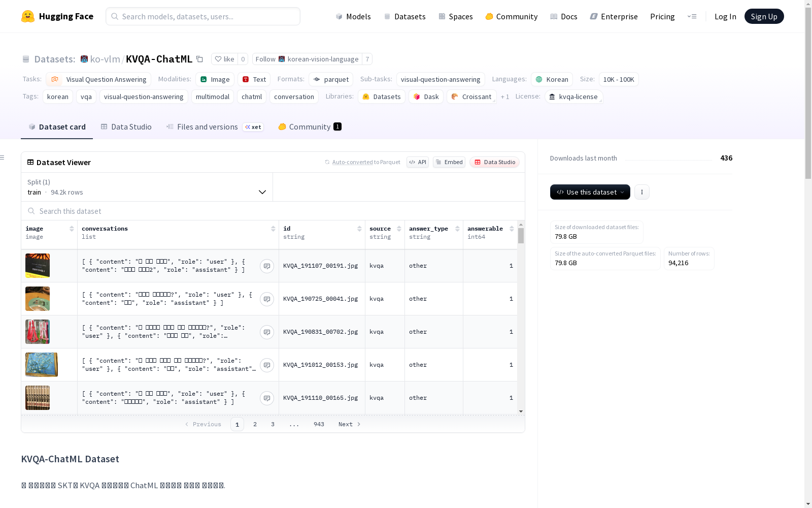Viewport: 812px width, 508px height.
Task: Filter by the Image modality tag
Action: (x=215, y=79)
